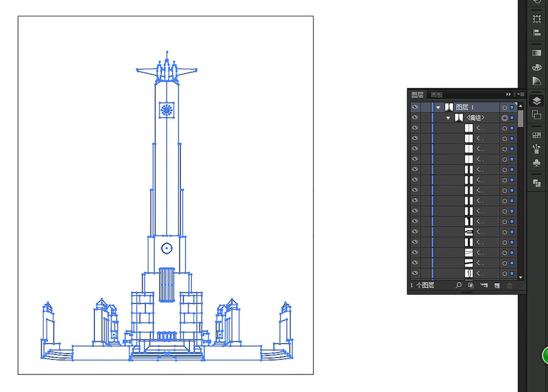Image resolution: width=548 pixels, height=392 pixels.
Task: Click the '1 个图层' status text
Action: (423, 285)
